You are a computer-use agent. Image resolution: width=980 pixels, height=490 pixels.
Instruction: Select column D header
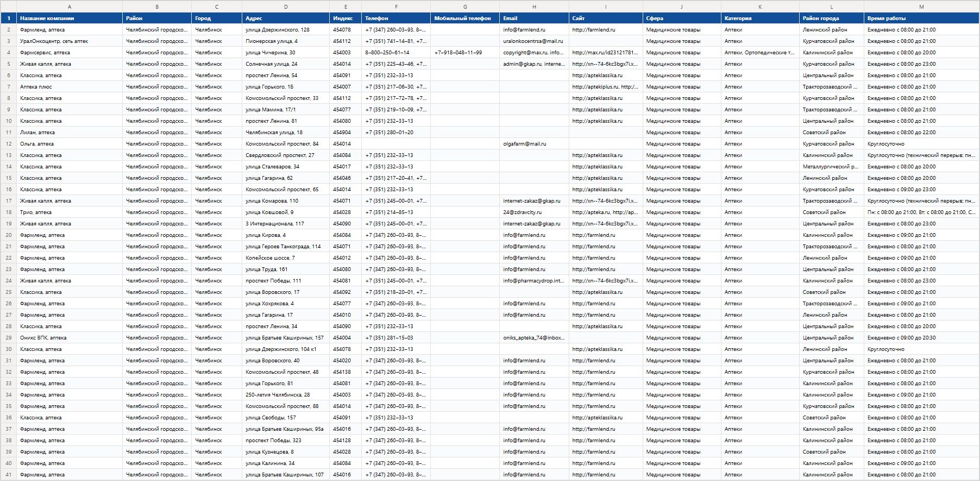286,7
